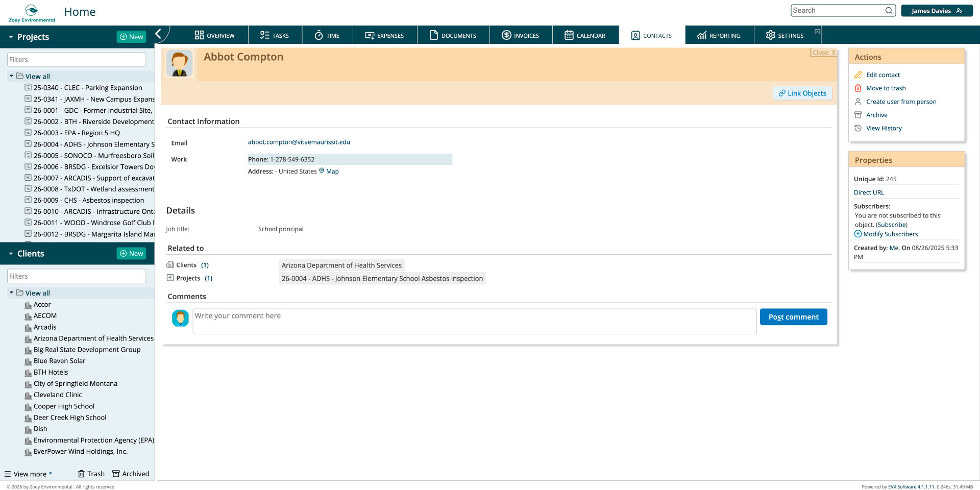Screen dimensions: 980x490
Task: Click the Zoey Environmental logo
Action: [32, 13]
